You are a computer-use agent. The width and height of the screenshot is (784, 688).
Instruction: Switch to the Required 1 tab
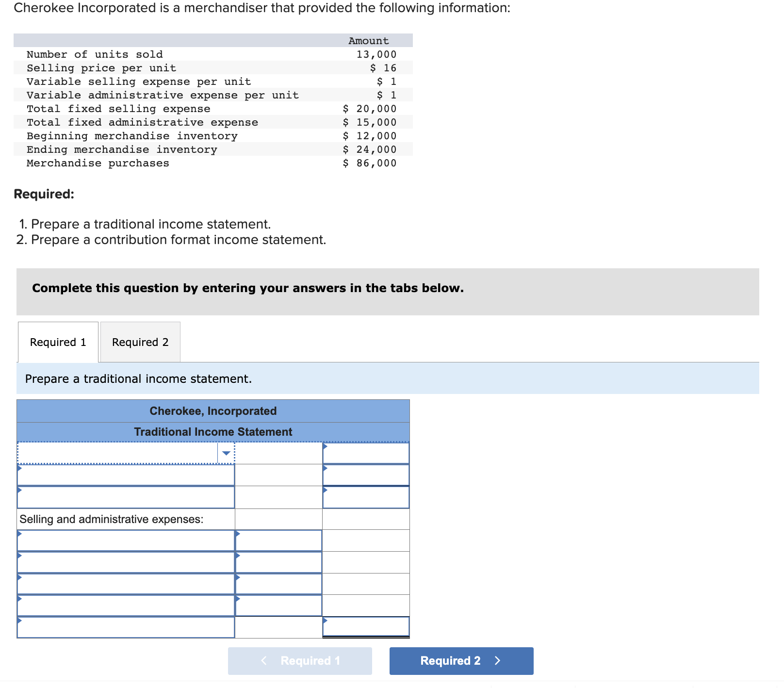[58, 342]
